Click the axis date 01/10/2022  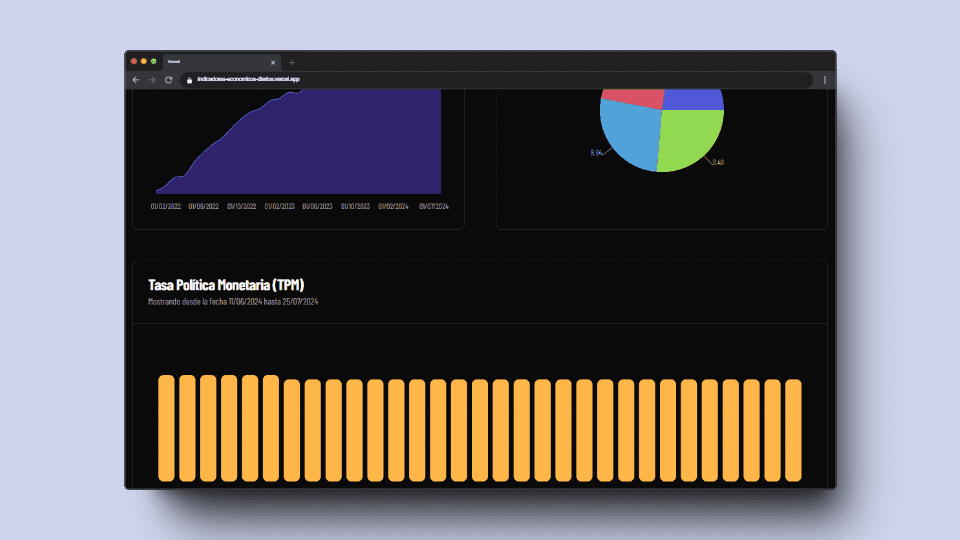pyautogui.click(x=241, y=206)
